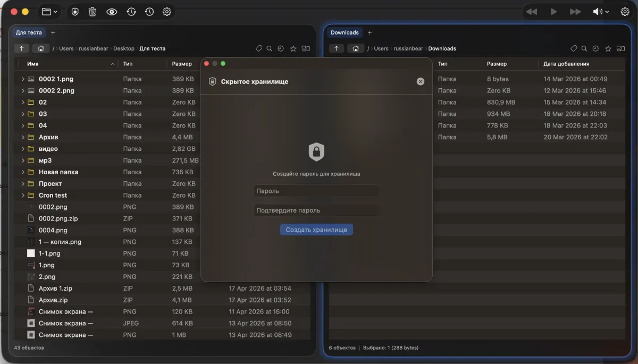Click the trash bin toolbar icon
The width and height of the screenshot is (638, 364).
click(x=93, y=12)
